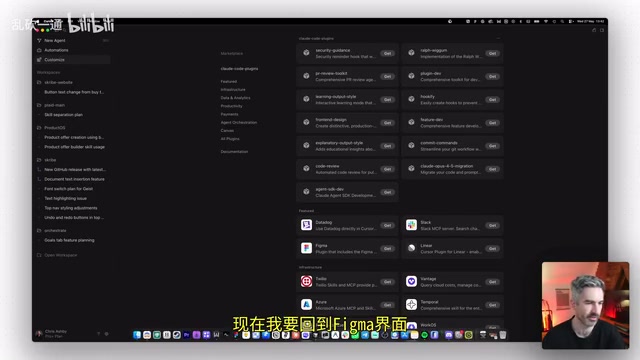This screenshot has height=360, width=640.
Task: Select the All Plugins category
Action: pyautogui.click(x=230, y=139)
